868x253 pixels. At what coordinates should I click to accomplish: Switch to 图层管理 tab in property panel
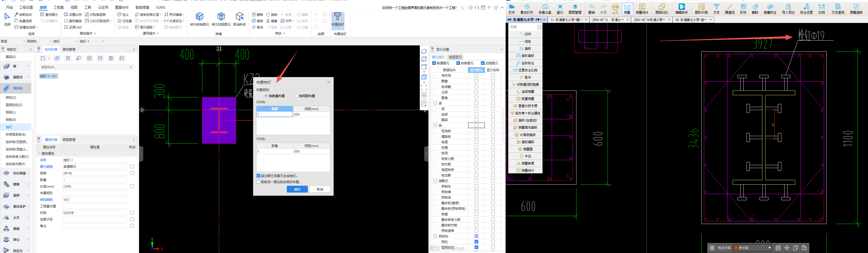pyautogui.click(x=69, y=140)
